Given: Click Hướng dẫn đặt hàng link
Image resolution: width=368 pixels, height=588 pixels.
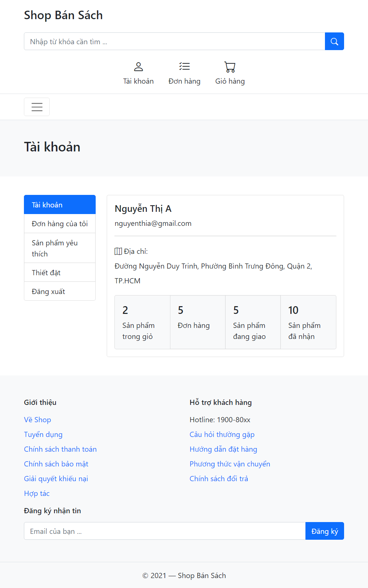Looking at the screenshot, I should pos(223,449).
